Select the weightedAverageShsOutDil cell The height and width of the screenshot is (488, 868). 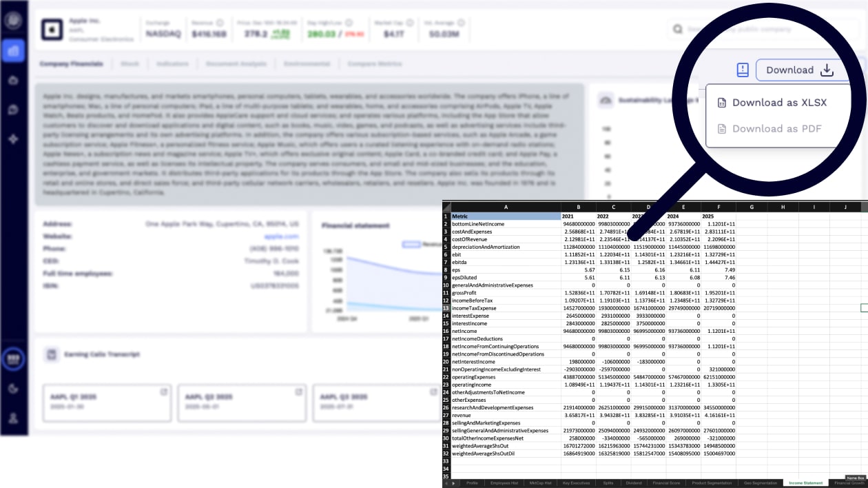pos(506,454)
